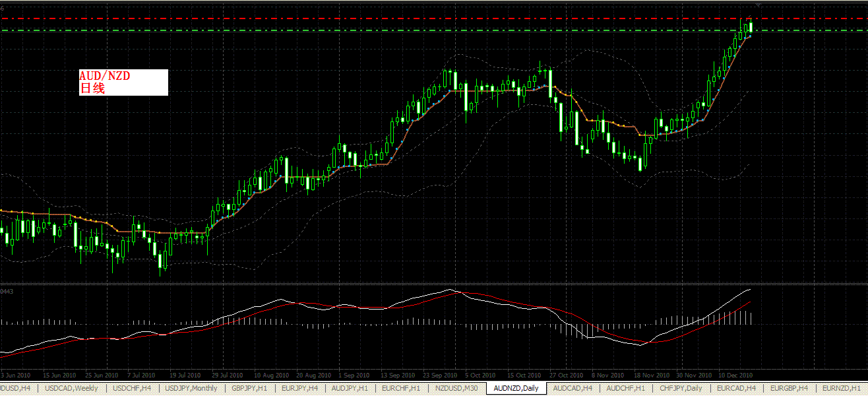The image size is (868, 396).
Task: Click the active AUDNZD,Daily tab
Action: [x=516, y=388]
